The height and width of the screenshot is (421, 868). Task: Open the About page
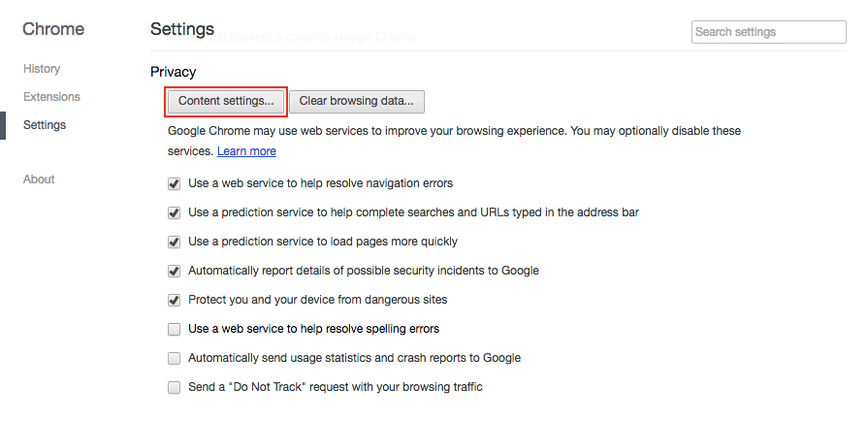click(39, 179)
